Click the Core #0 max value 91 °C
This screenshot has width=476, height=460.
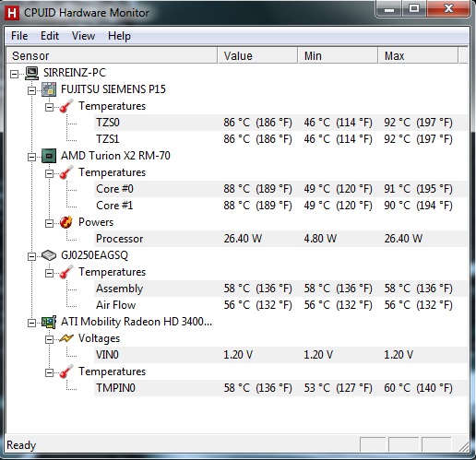418,189
